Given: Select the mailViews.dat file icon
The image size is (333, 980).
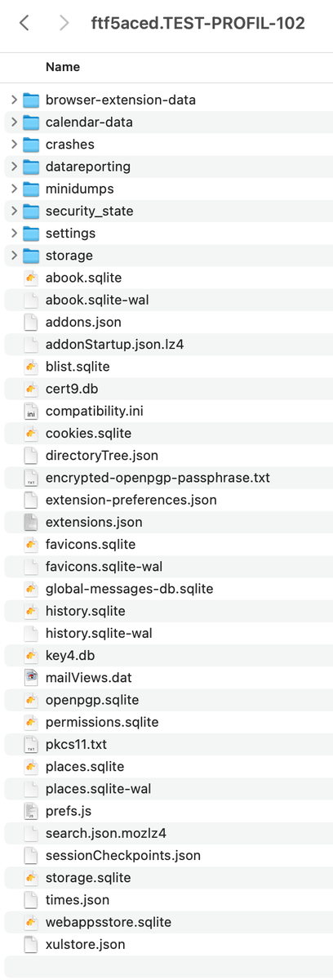Looking at the screenshot, I should point(31,677).
